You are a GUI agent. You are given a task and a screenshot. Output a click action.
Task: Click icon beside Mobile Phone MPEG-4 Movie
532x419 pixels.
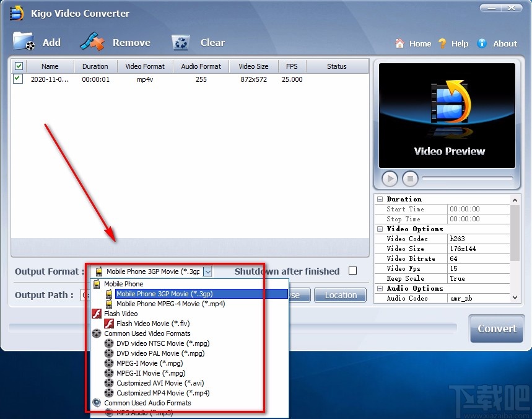pyautogui.click(x=109, y=304)
